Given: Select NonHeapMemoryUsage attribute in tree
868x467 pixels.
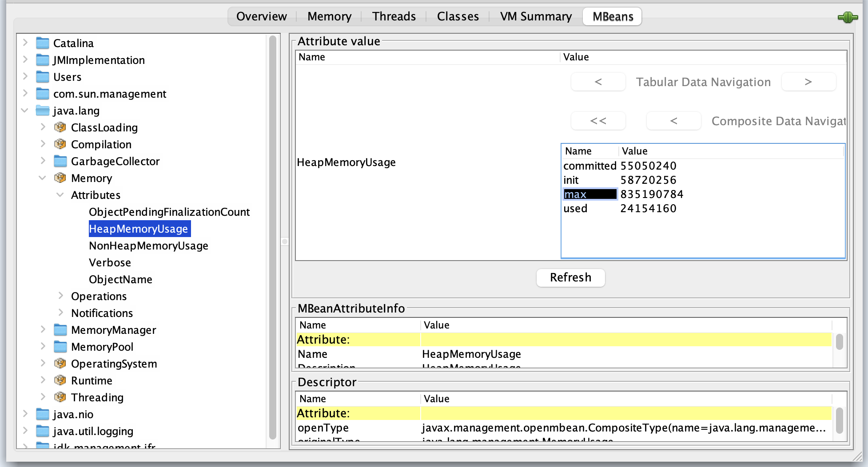Looking at the screenshot, I should tap(148, 246).
